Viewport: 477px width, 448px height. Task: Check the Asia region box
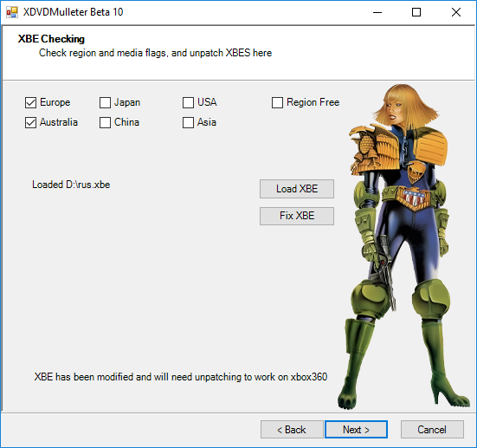pyautogui.click(x=189, y=122)
